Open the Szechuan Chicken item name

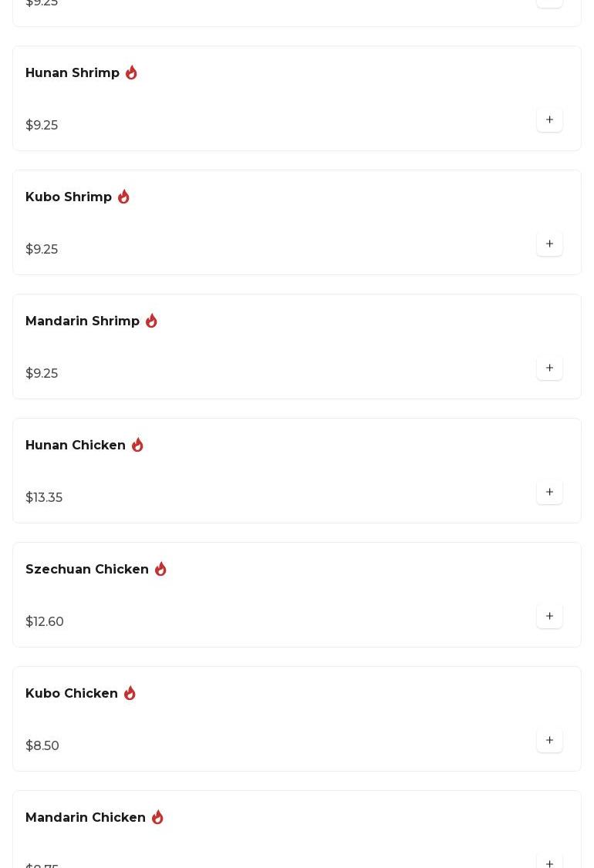tap(87, 570)
